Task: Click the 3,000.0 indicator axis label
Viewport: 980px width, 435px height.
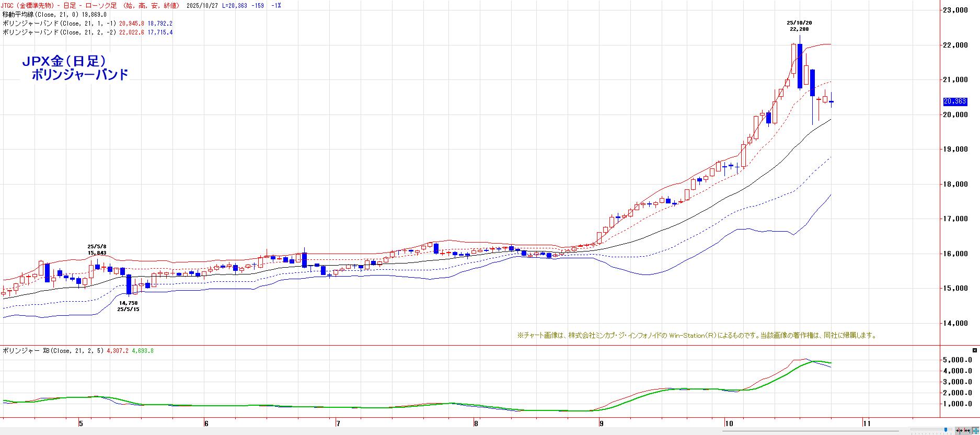Action: [x=958, y=382]
